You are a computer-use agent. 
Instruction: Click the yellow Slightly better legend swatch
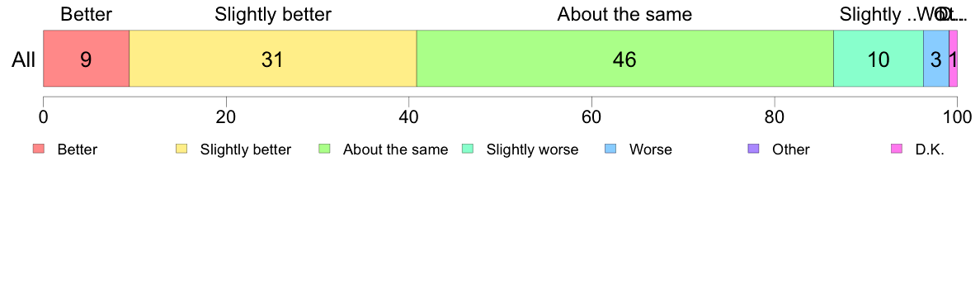(x=181, y=149)
